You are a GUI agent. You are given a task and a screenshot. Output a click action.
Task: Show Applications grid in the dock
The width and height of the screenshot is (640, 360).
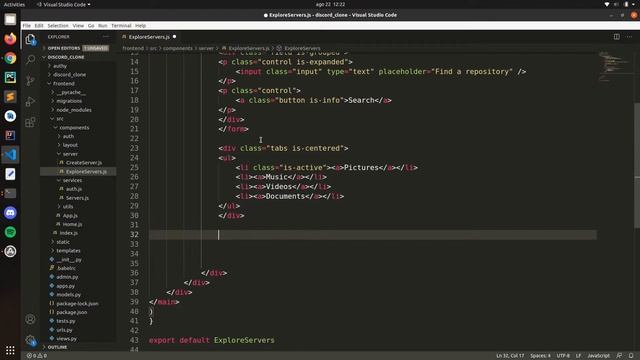tap(10, 350)
